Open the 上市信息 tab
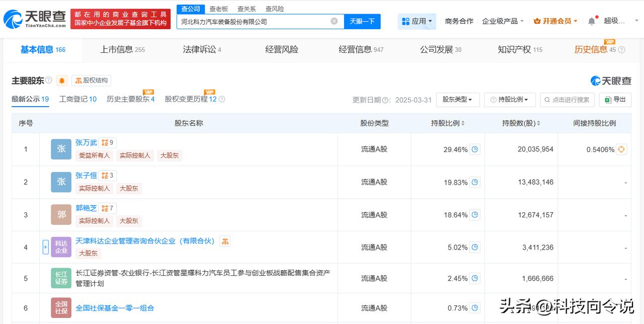 pos(122,49)
